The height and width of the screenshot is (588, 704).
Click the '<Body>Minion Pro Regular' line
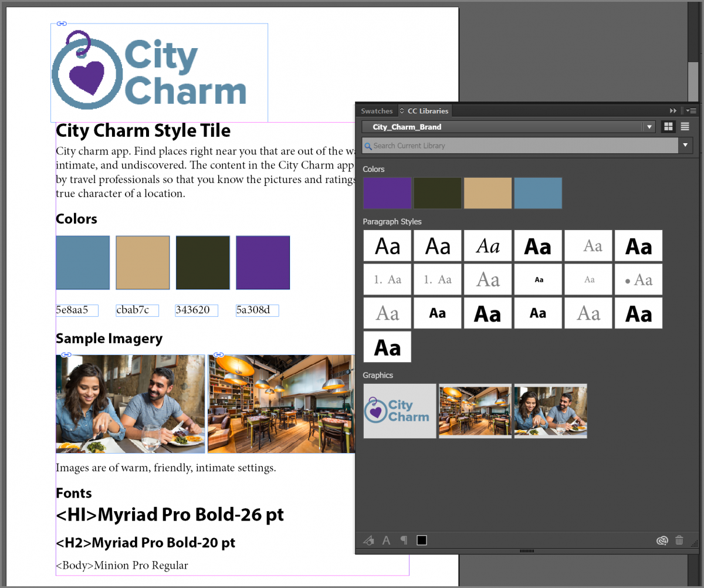[122, 566]
